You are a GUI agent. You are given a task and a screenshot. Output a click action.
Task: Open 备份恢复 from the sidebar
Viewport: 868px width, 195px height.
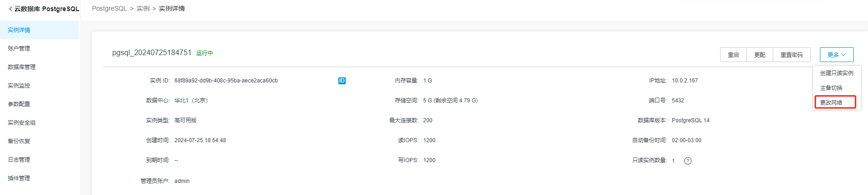19,141
